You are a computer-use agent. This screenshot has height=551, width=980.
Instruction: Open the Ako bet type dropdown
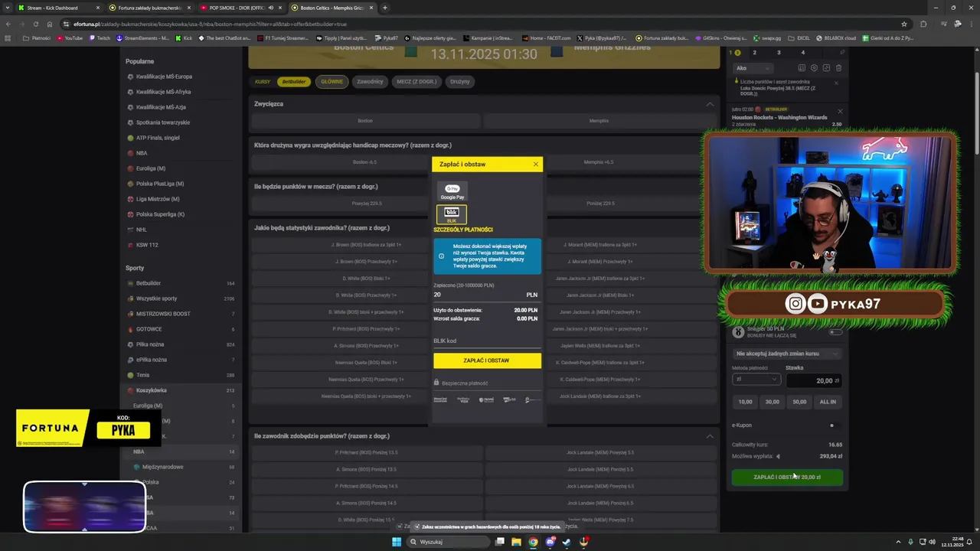(753, 68)
